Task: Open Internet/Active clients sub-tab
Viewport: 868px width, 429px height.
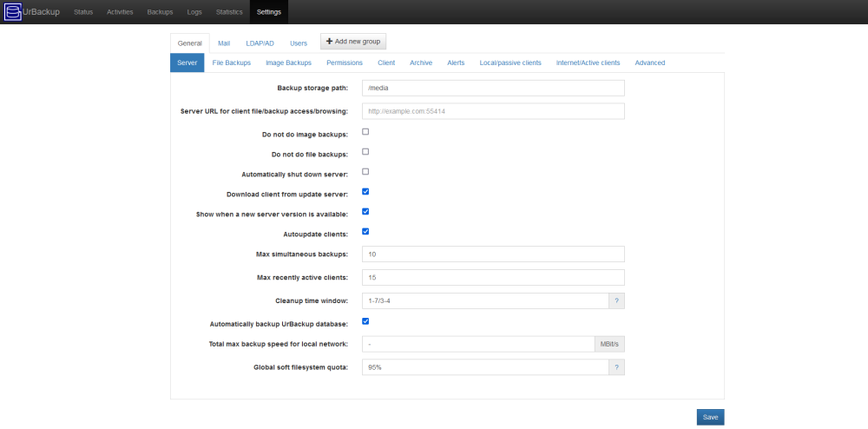Action: click(x=588, y=63)
